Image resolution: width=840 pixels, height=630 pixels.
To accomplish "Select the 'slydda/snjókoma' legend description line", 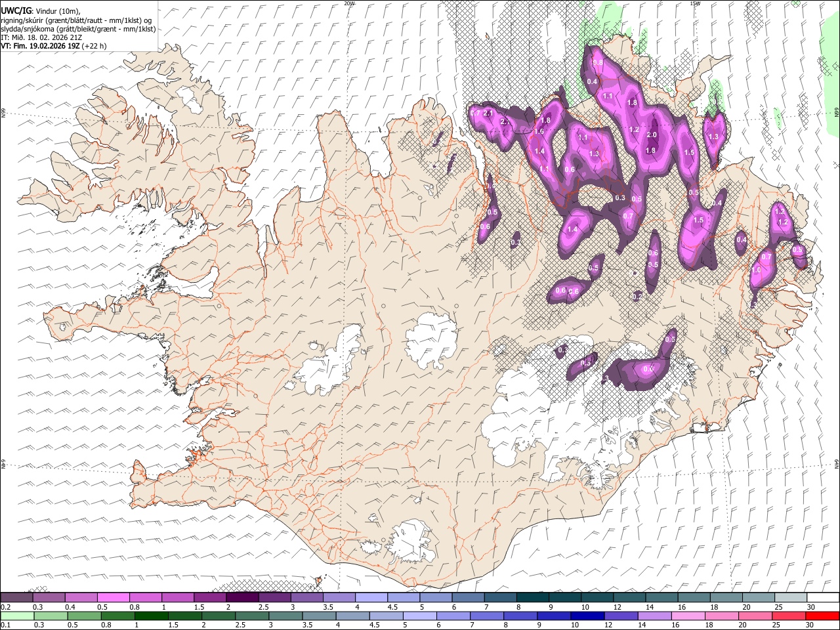I will 79,29.
